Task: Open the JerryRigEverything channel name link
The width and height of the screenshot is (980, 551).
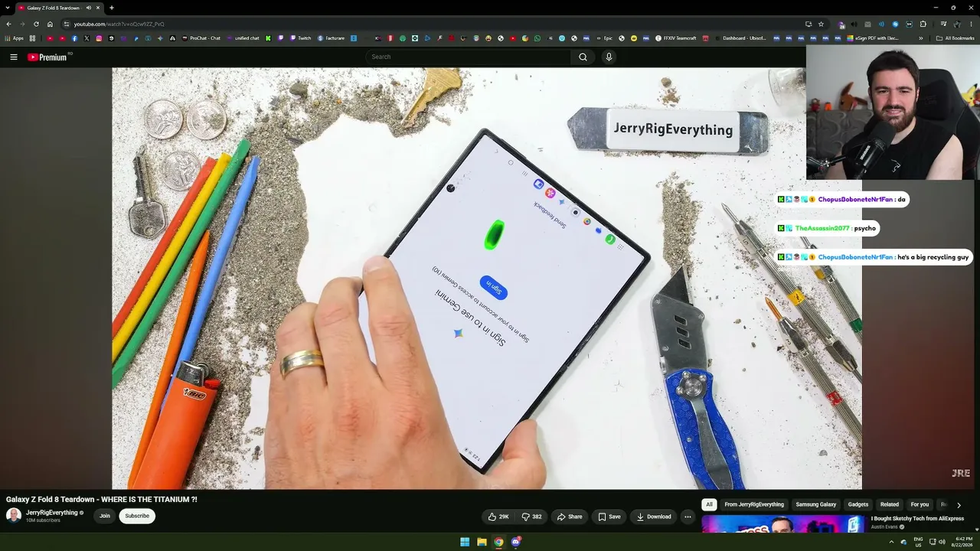Action: 52,513
